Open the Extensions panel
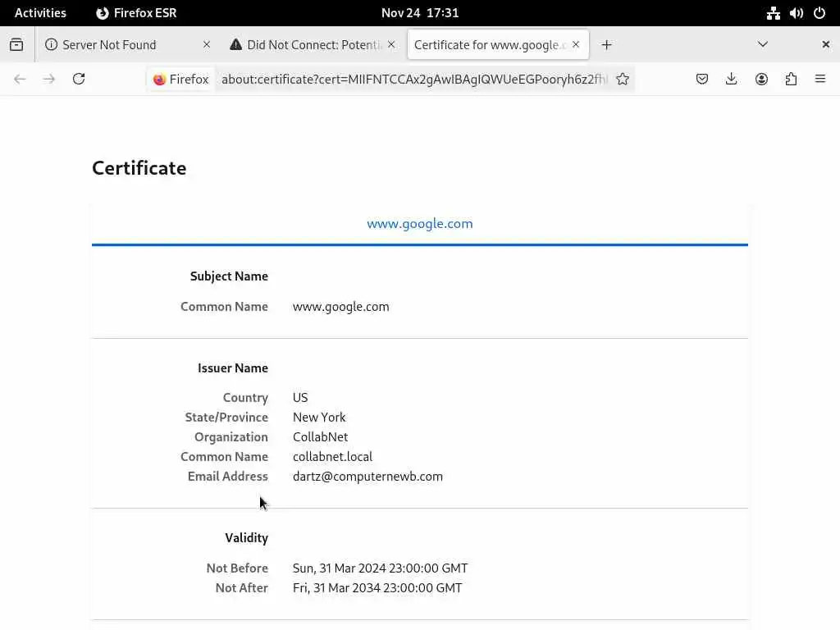Image resolution: width=840 pixels, height=630 pixels. tap(791, 80)
